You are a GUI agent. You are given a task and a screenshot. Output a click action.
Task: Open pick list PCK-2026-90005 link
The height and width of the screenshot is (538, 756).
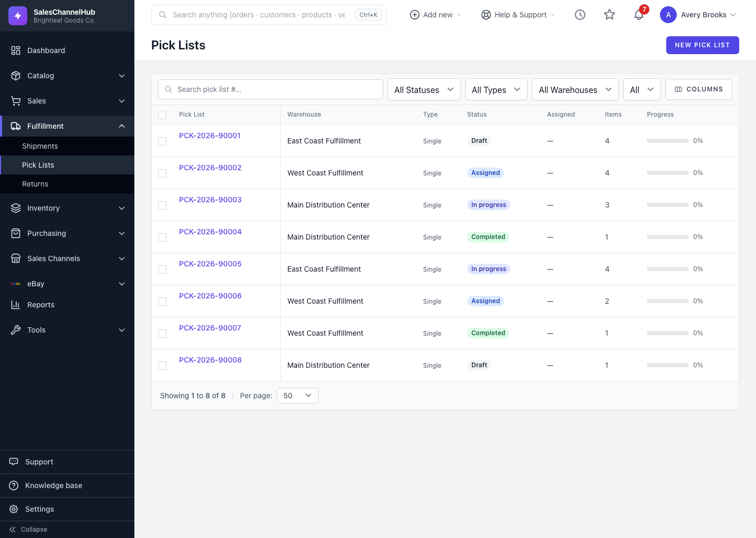tap(210, 264)
